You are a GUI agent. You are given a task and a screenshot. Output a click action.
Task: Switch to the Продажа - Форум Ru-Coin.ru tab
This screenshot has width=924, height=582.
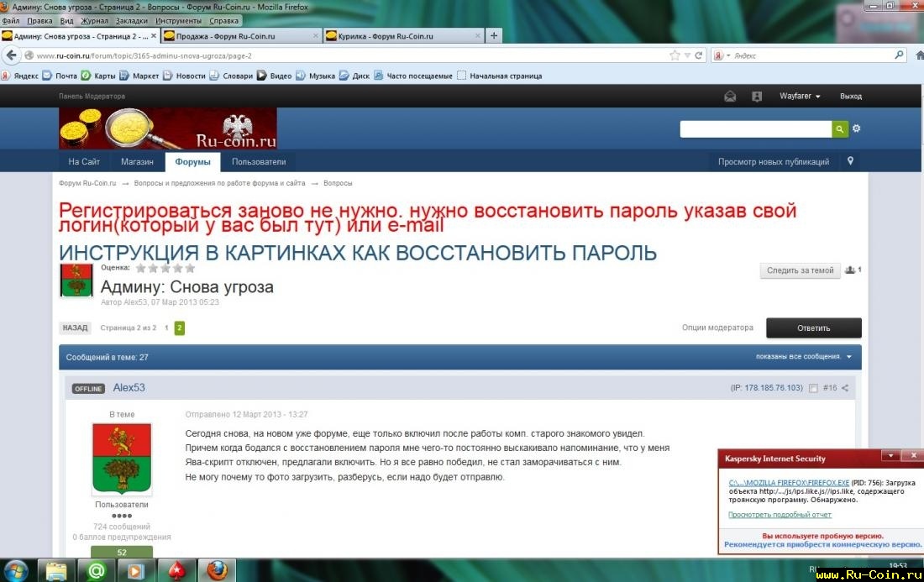(240, 36)
